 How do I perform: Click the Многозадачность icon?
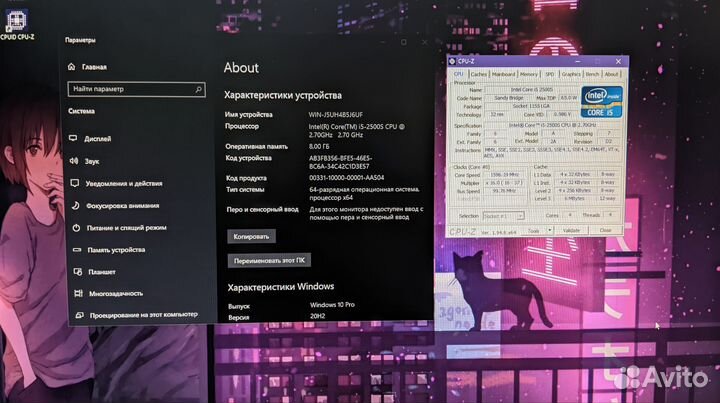(x=79, y=293)
